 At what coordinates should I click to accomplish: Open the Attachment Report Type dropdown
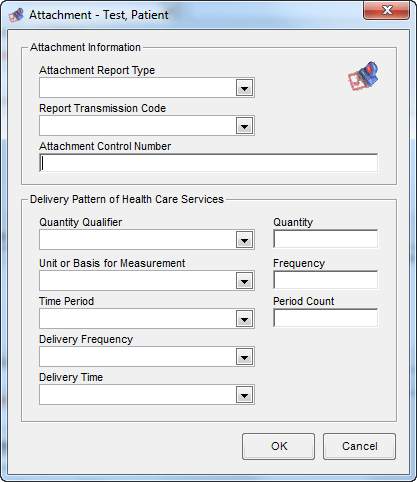(x=244, y=88)
